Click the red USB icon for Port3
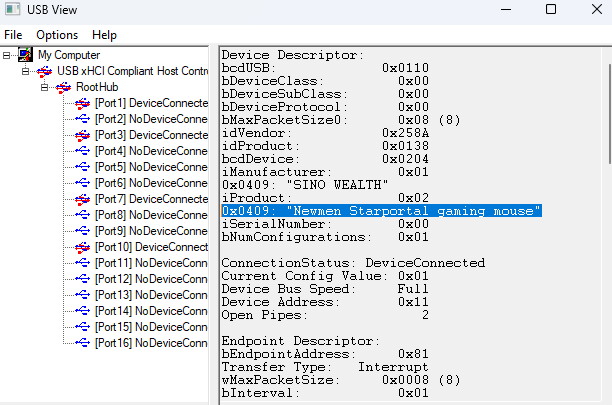612x405 pixels. (x=82, y=135)
